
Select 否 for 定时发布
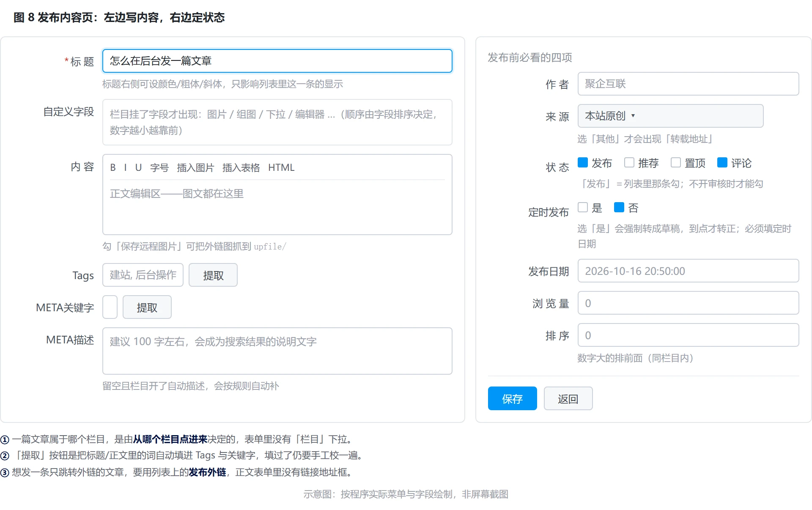coord(619,207)
